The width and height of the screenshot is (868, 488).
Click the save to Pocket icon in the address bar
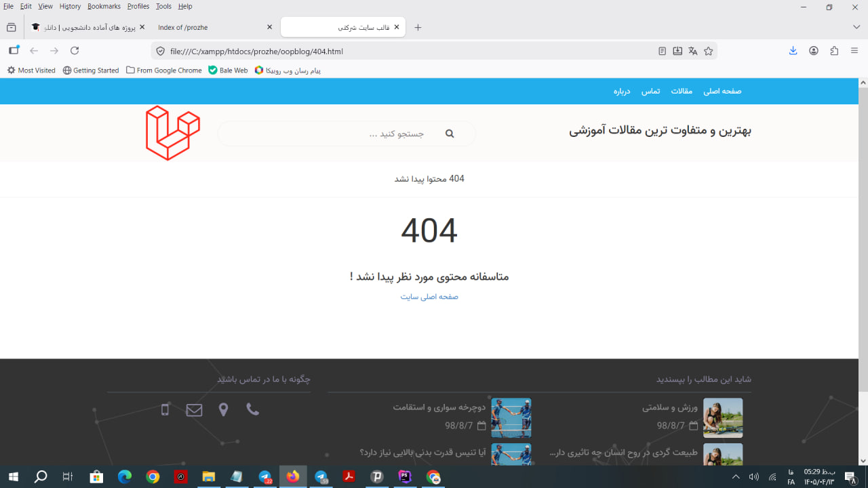coord(677,51)
